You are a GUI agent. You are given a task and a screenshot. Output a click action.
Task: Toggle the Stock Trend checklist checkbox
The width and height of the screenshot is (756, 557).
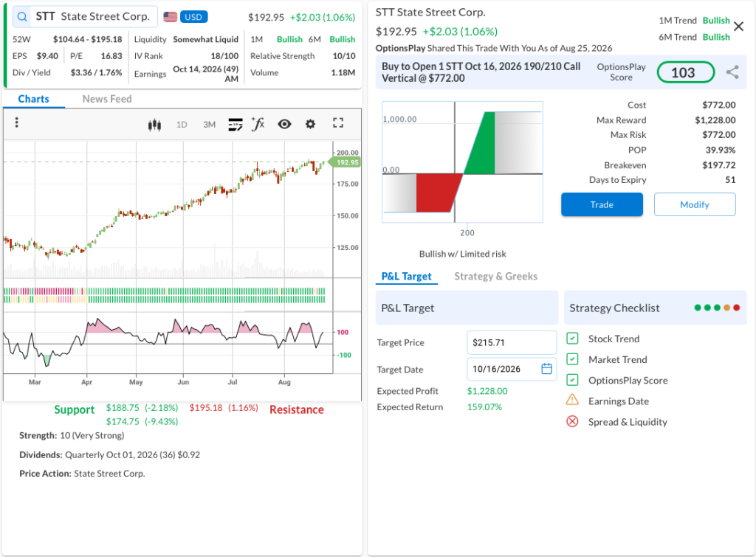click(x=572, y=339)
